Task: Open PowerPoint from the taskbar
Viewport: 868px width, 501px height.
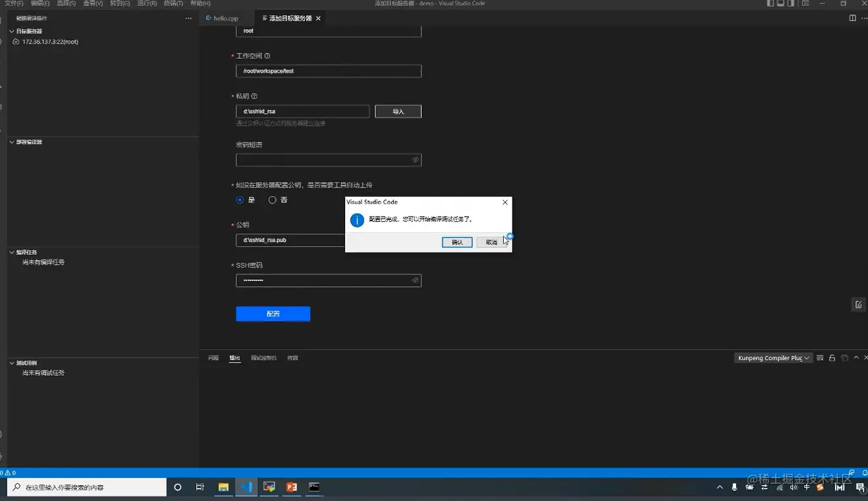Action: click(292, 487)
